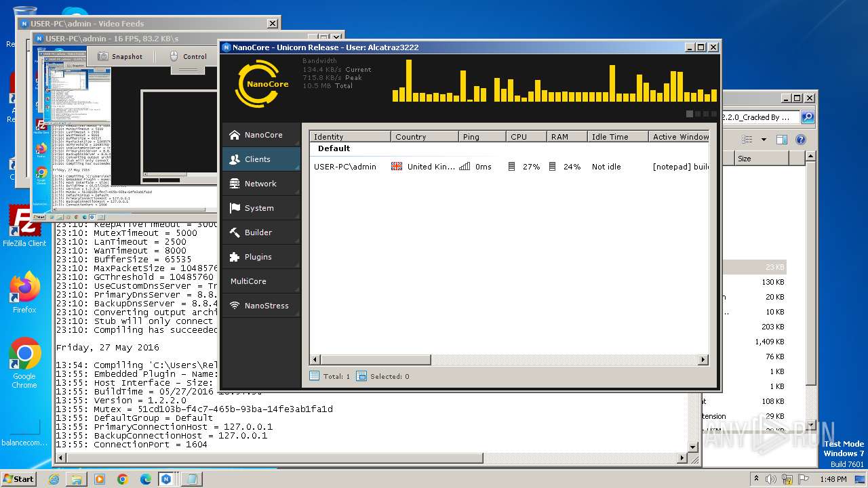Image resolution: width=868 pixels, height=488 pixels.
Task: Switch to Notepad taskbar button
Action: point(191,479)
